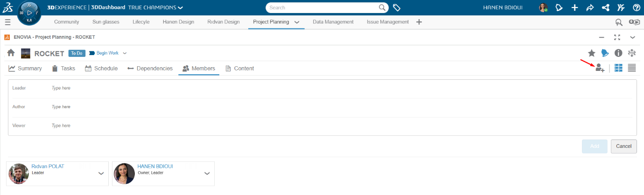Maximize the Project Planning widget
Image resolution: width=644 pixels, height=195 pixels.
(x=617, y=37)
